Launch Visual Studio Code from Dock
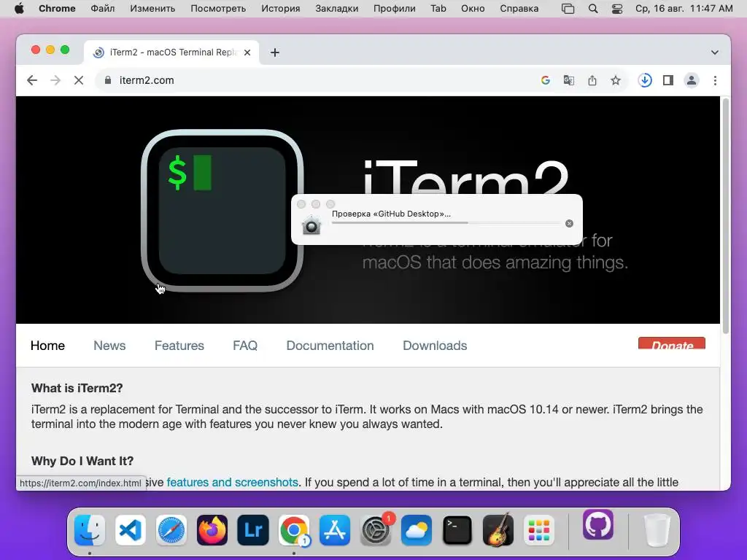 [131, 530]
